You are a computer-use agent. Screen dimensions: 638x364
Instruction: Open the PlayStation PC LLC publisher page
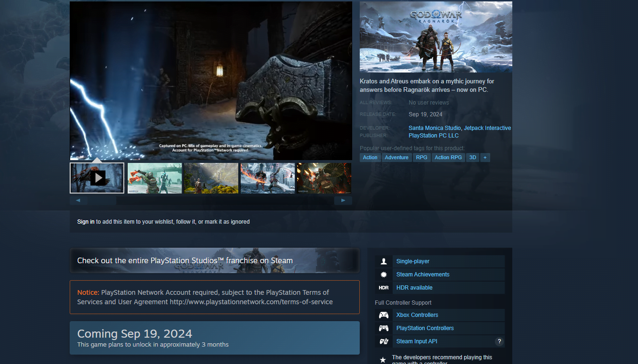(434, 136)
